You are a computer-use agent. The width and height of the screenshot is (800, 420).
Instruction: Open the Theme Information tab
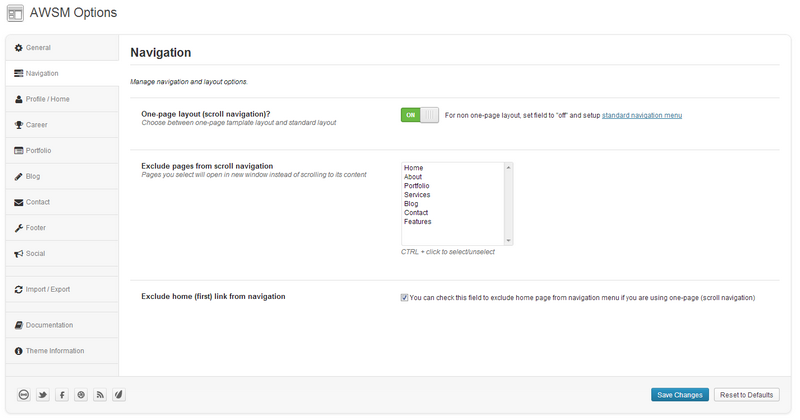coord(54,350)
